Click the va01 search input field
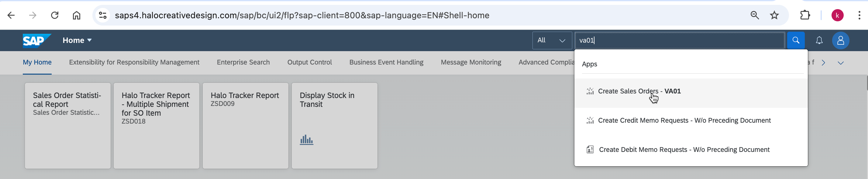Screen dimensions: 868x179 (679, 40)
